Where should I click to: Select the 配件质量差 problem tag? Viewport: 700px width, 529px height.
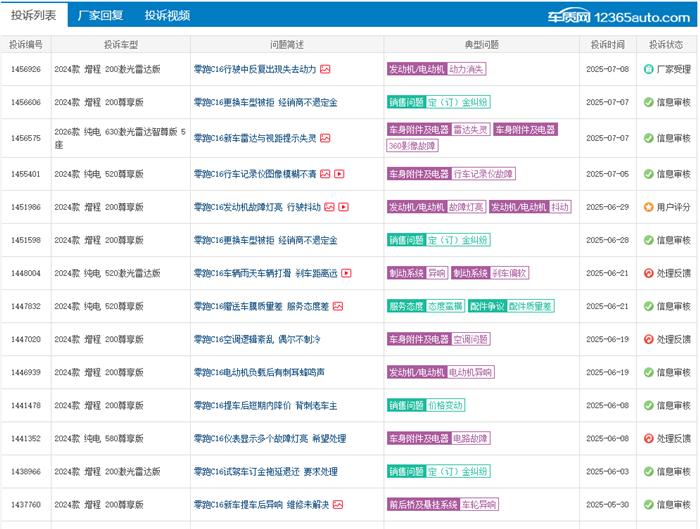click(530, 306)
